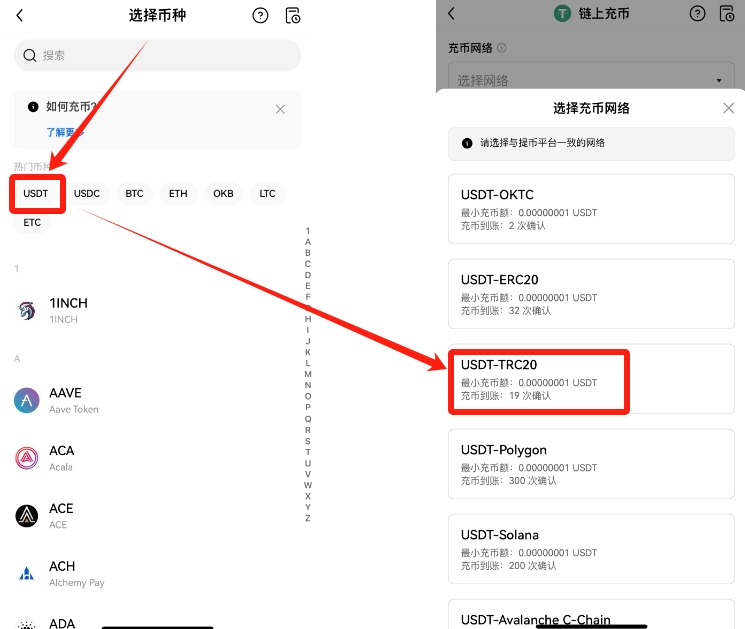Jump to letter S in index

tap(308, 441)
